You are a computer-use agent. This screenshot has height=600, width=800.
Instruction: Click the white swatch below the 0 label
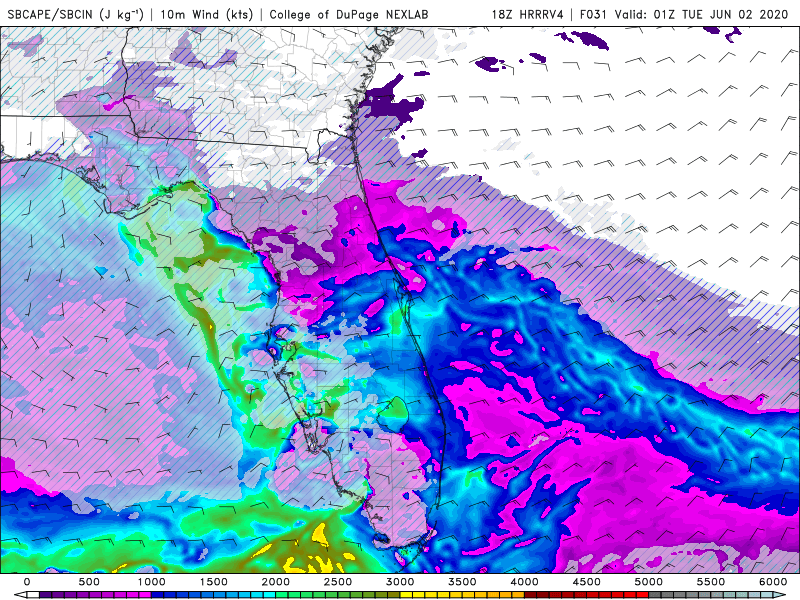[33, 595]
